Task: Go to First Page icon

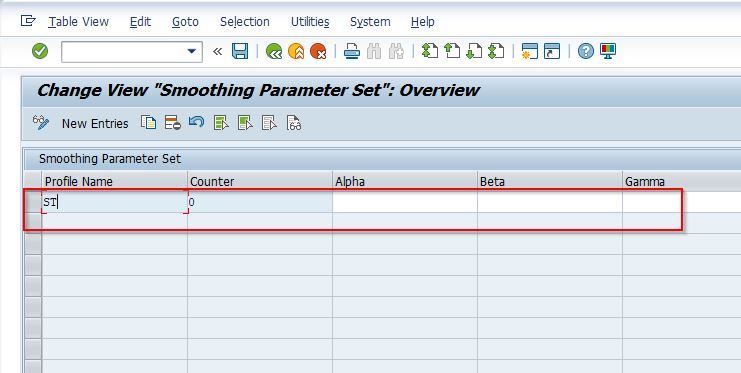Action: point(430,51)
